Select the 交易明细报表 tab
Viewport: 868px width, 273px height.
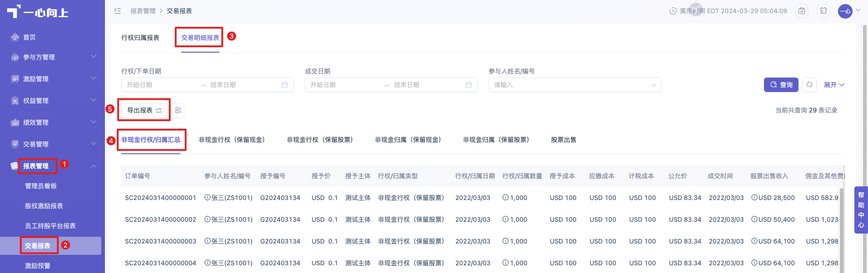point(200,38)
